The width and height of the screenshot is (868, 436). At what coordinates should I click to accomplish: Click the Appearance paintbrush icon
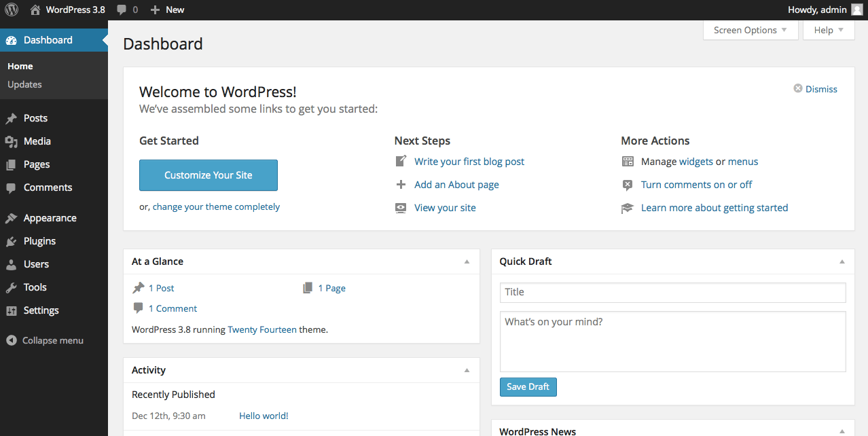(11, 218)
